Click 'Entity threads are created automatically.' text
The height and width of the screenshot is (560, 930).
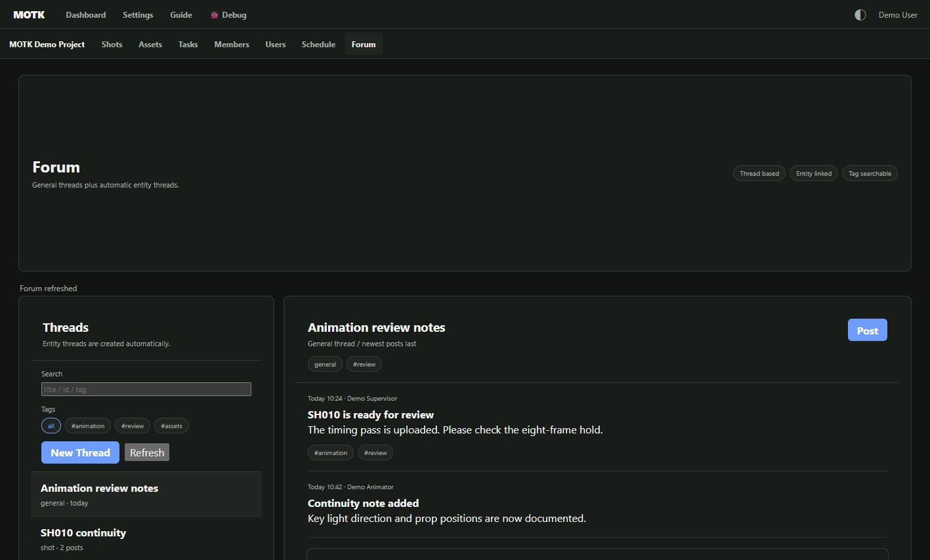(106, 344)
